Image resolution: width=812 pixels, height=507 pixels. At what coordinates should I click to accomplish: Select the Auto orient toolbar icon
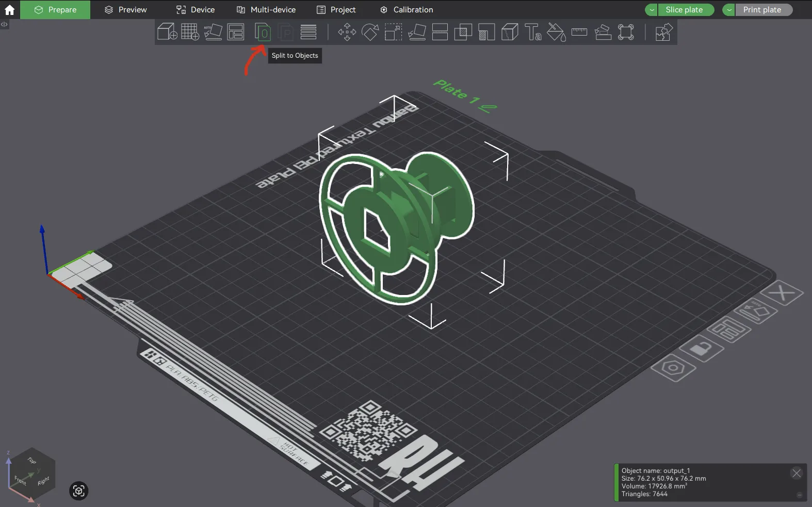point(213,32)
